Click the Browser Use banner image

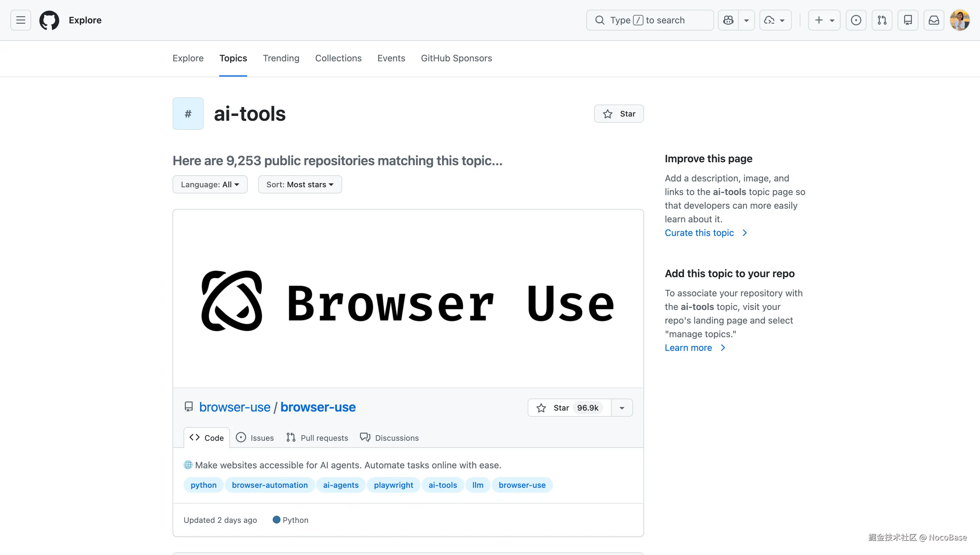[x=408, y=299]
